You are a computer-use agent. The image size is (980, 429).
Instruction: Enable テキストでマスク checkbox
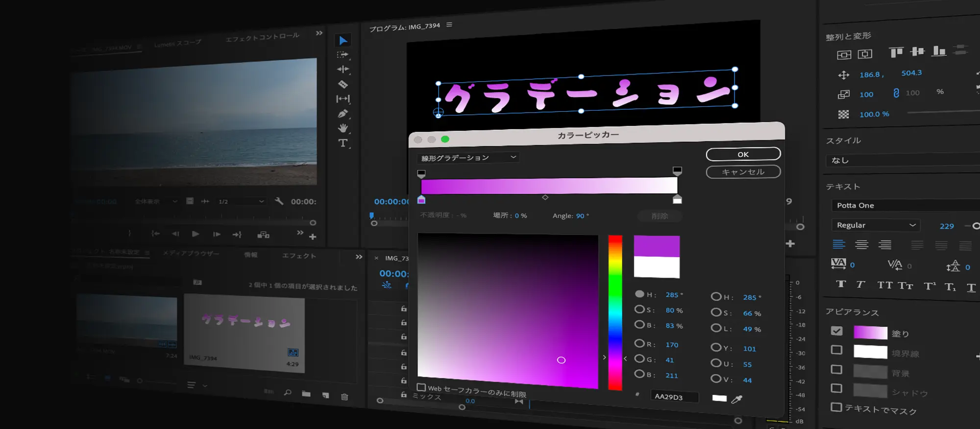click(837, 407)
